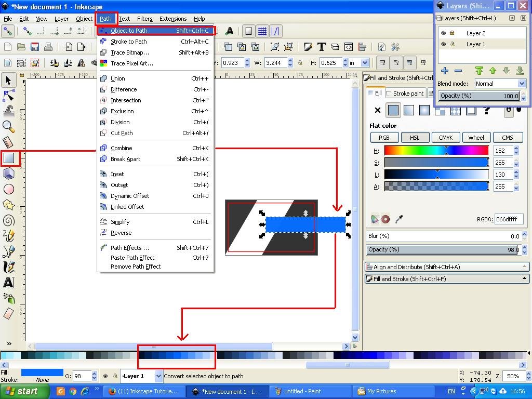Select radial gradient fill button
This screenshot has width=532, height=399.
(424, 110)
